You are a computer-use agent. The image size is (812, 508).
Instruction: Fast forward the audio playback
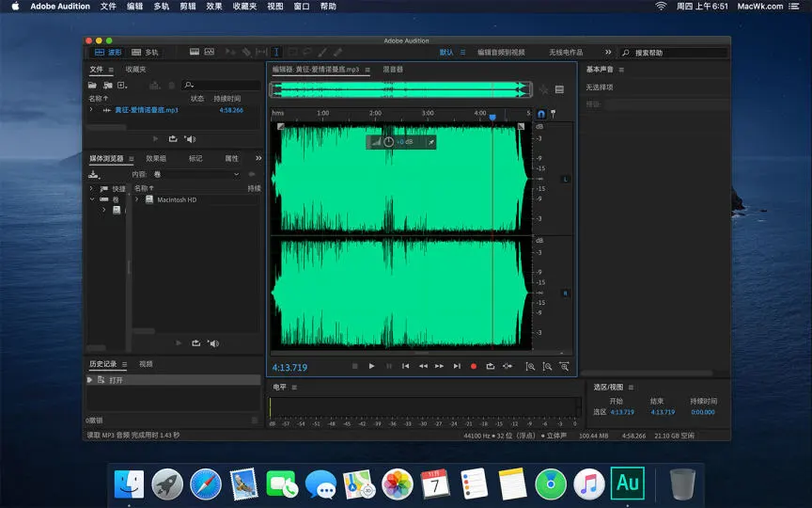click(x=439, y=366)
